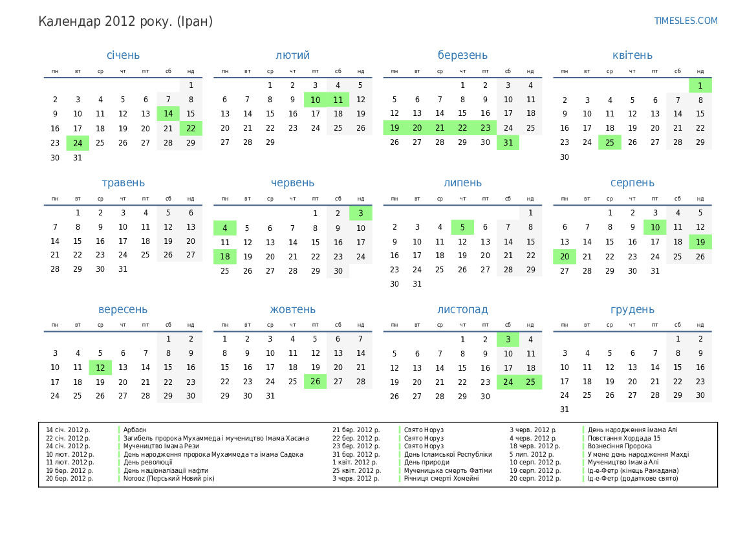Viewport: 756px width, 535px height.
Task: Select day 31 in грудень
Action: pos(565,409)
